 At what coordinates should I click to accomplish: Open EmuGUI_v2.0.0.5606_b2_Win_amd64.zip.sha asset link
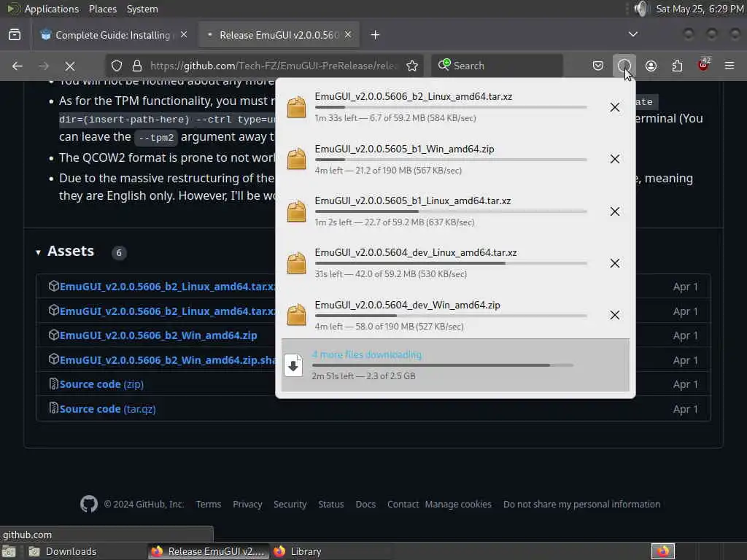tap(167, 360)
